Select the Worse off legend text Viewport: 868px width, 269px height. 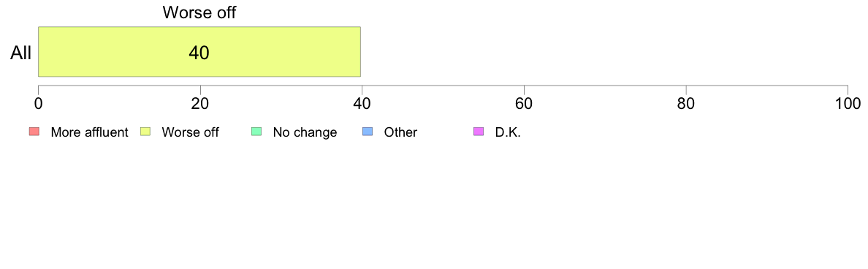(191, 132)
